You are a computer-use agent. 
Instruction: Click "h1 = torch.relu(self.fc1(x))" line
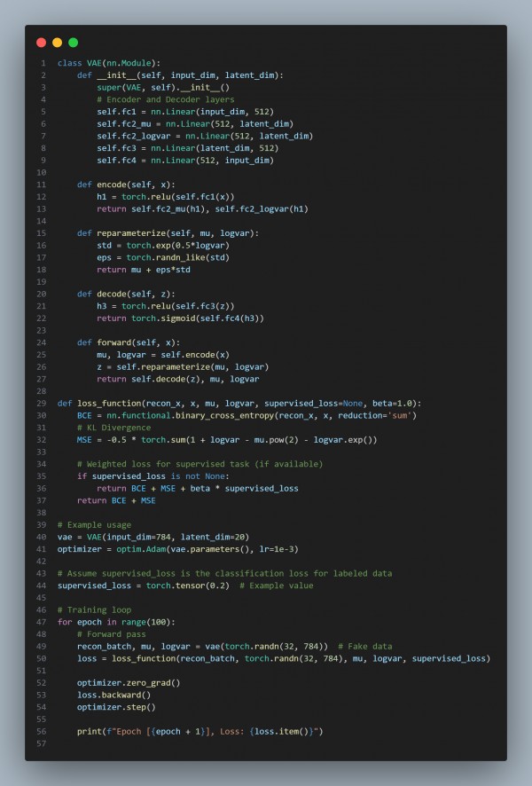(165, 197)
